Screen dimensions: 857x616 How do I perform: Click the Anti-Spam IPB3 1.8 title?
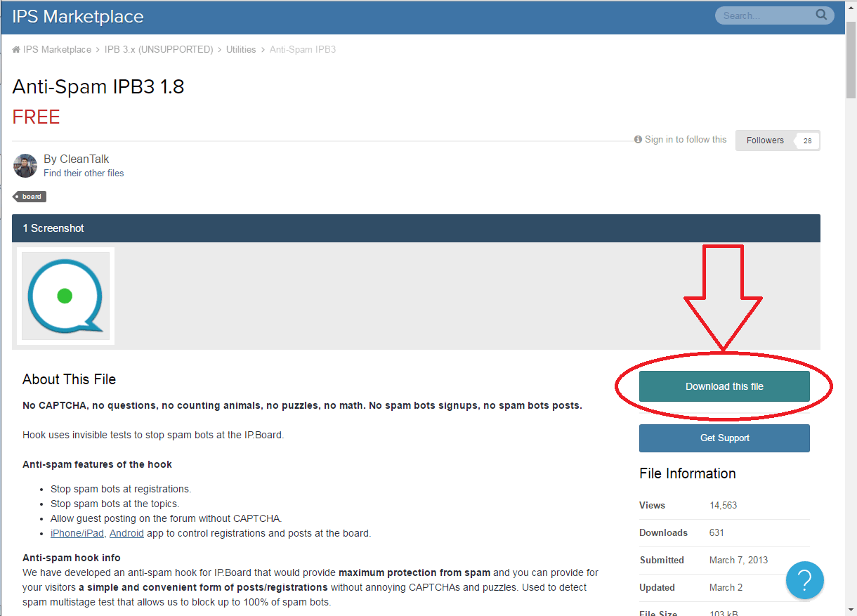(98, 87)
